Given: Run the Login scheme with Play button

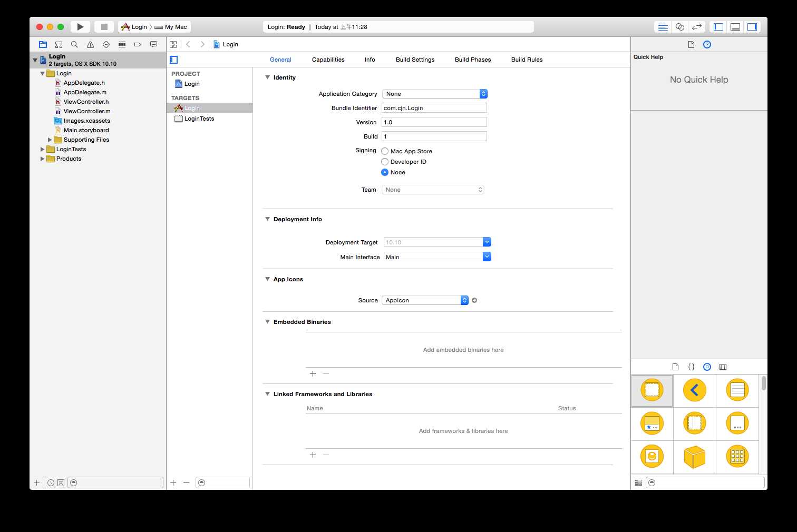Looking at the screenshot, I should pyautogui.click(x=80, y=27).
